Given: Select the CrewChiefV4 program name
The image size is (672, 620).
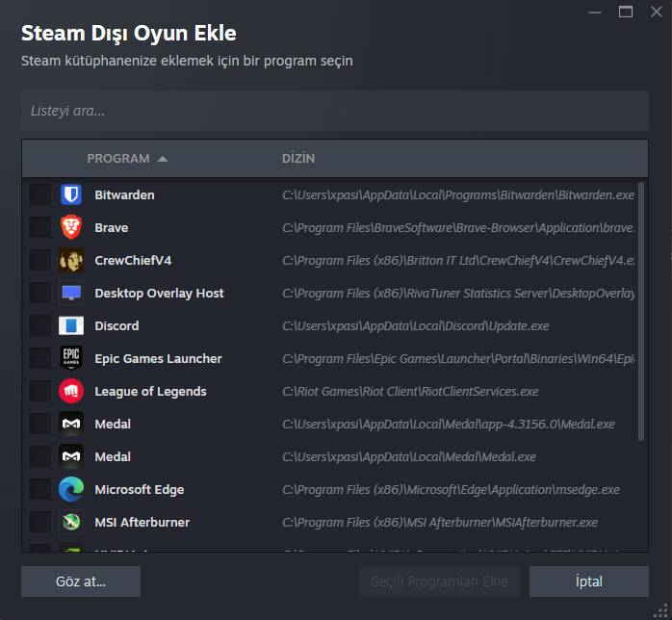Looking at the screenshot, I should click(x=133, y=260).
